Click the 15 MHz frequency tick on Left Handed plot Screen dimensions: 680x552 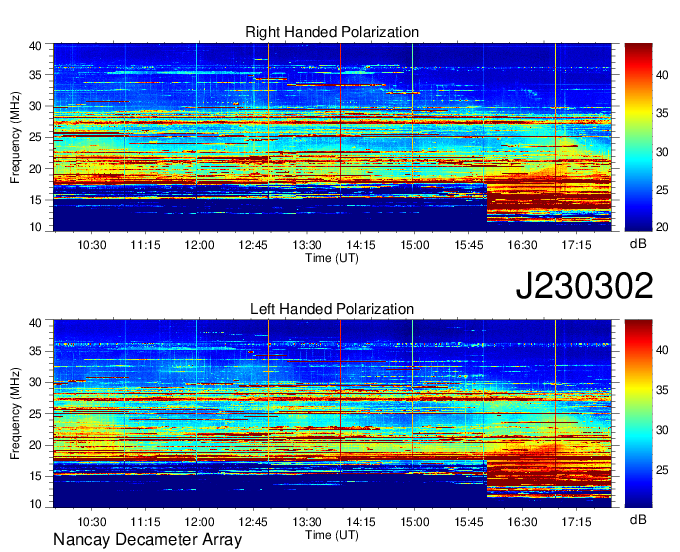[36, 477]
